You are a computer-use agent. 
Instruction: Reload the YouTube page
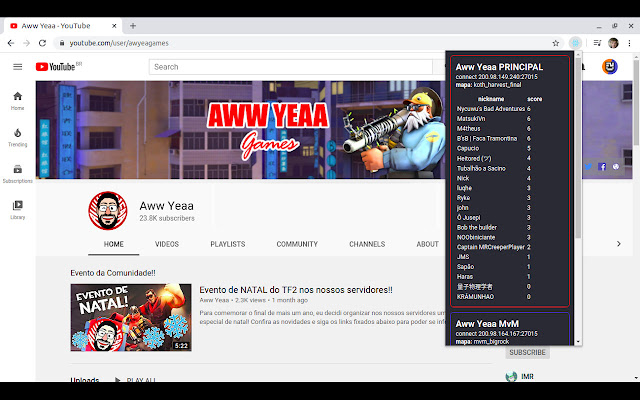click(x=42, y=43)
